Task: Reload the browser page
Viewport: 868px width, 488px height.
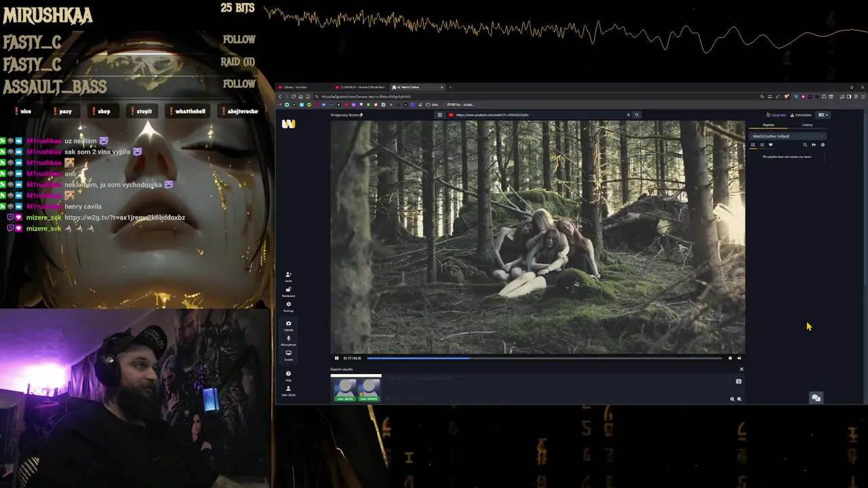Action: click(x=294, y=96)
